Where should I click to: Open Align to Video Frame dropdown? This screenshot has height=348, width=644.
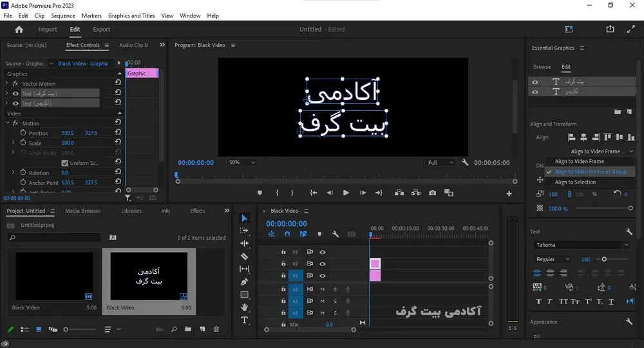pyautogui.click(x=601, y=151)
